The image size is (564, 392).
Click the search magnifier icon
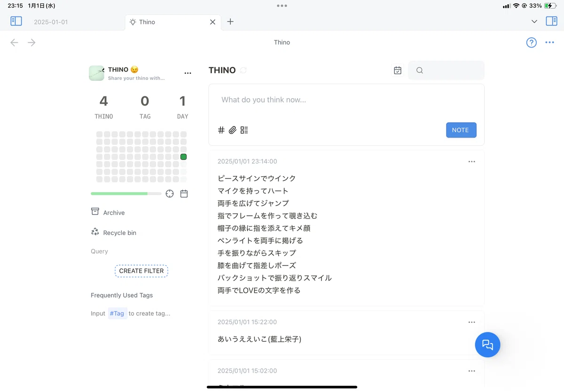tap(420, 71)
